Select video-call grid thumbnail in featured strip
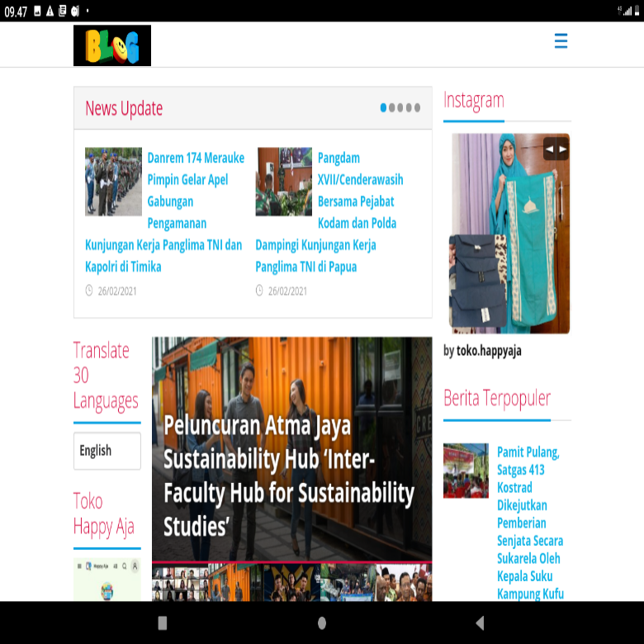Screen dimensions: 644x644 click(180, 583)
